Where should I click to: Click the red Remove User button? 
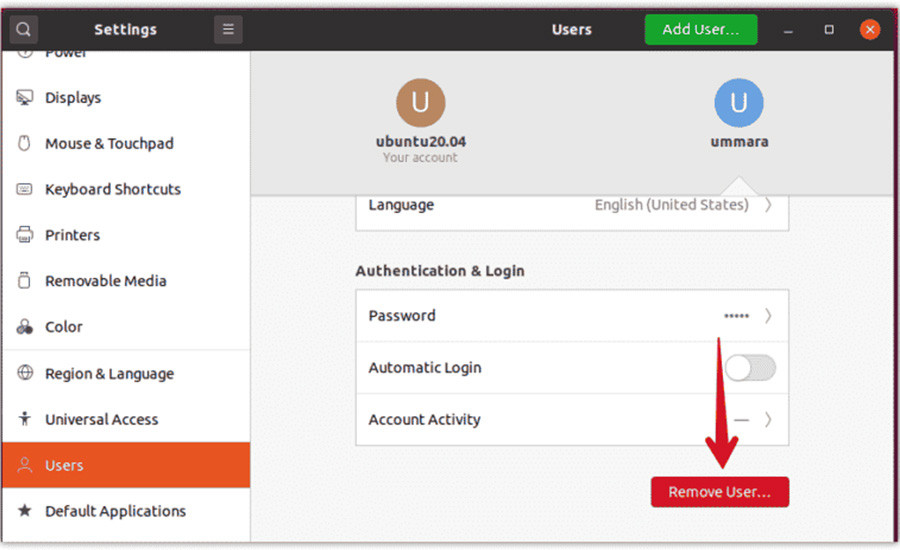(720, 492)
